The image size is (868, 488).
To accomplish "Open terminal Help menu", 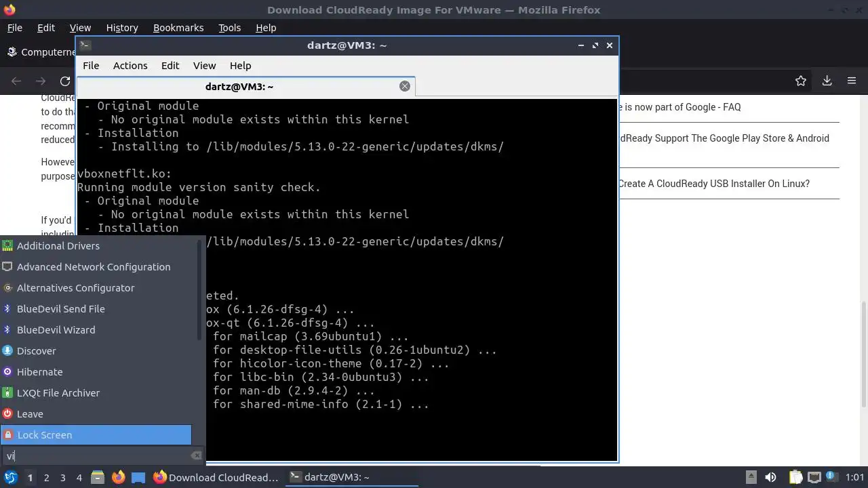I will 241,66.
